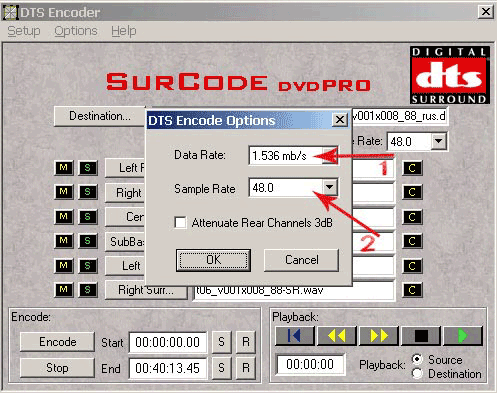This screenshot has width=497, height=393.
Task: Open the Data Rate dropdown in dialog
Action: 330,155
